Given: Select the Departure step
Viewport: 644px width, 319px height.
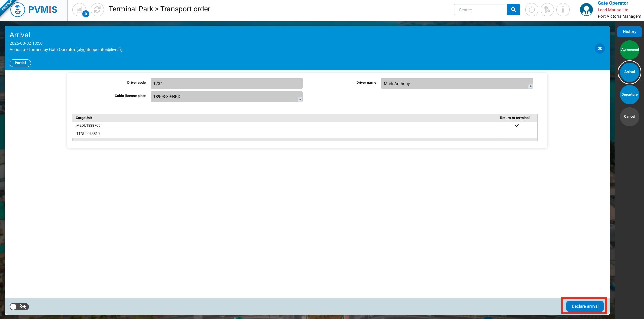Looking at the screenshot, I should click(630, 95).
